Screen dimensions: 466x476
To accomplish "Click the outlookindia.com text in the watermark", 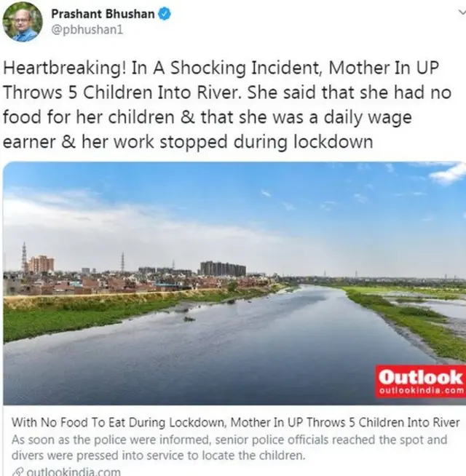I will point(422,390).
